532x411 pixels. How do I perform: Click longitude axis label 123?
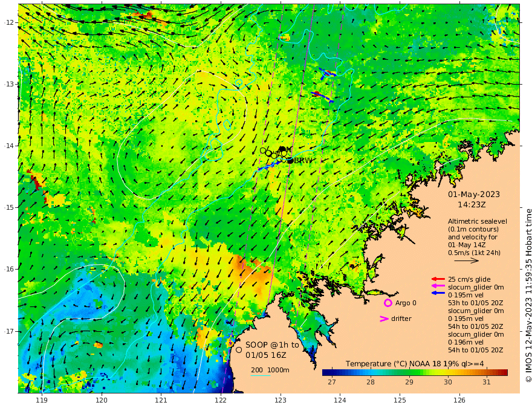(x=281, y=401)
